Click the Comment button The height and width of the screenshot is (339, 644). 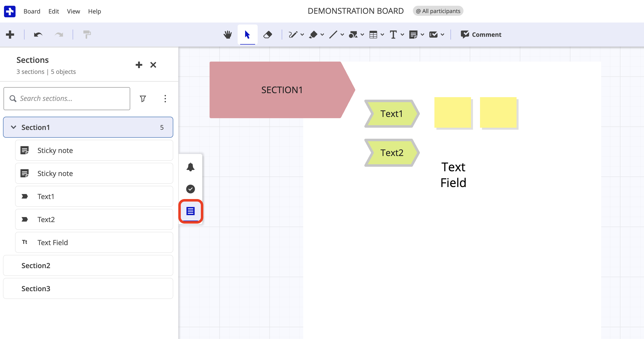pyautogui.click(x=481, y=35)
